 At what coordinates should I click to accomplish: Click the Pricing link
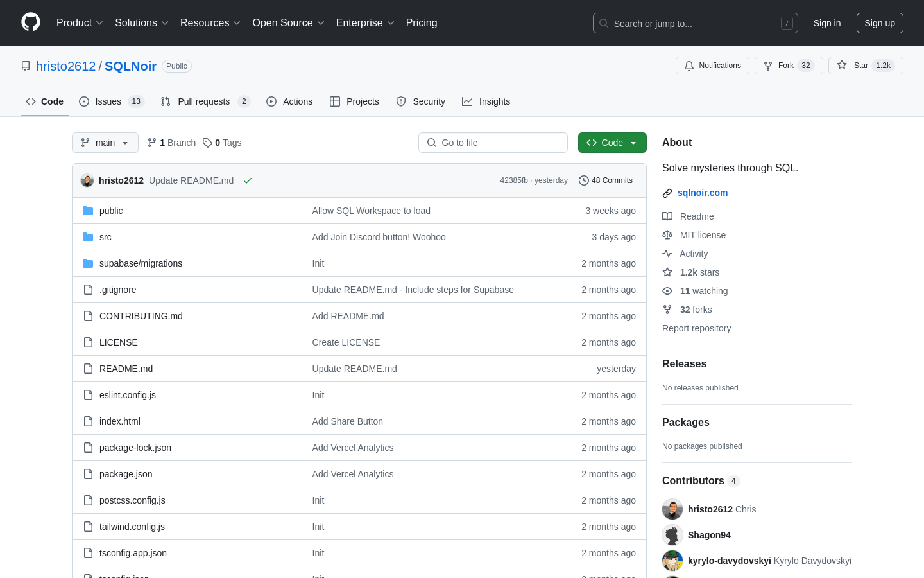click(x=422, y=22)
